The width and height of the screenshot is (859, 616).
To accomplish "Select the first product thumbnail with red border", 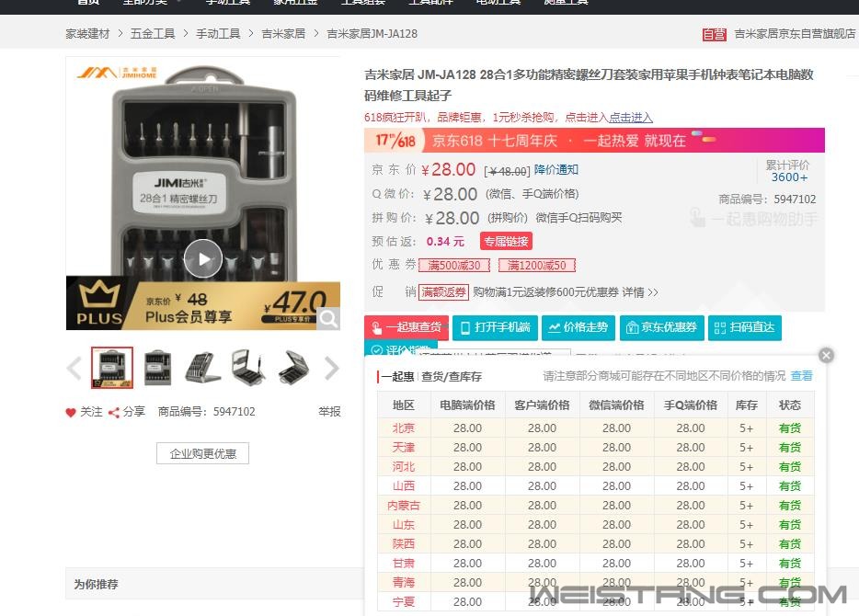I will coord(112,368).
